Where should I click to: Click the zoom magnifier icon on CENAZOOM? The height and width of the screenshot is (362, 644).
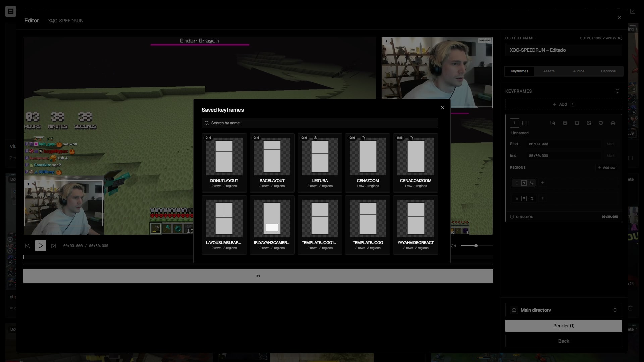[x=363, y=138]
